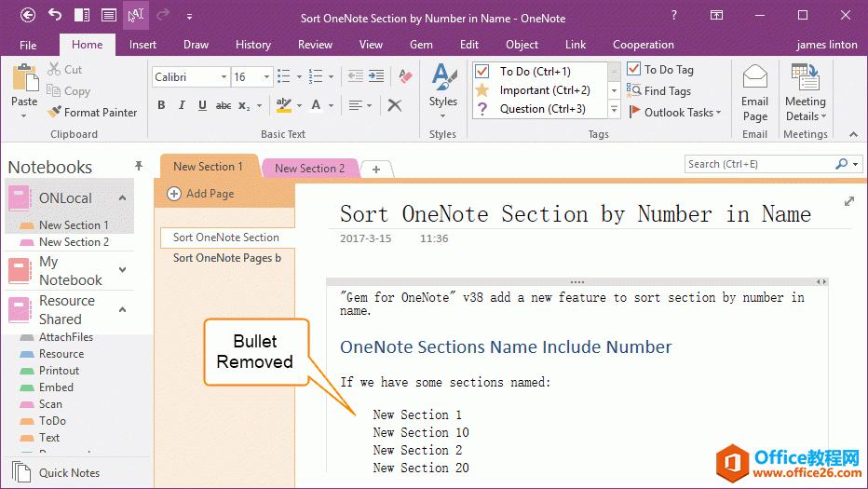Screen dimensions: 868x489
Task: Open the font size dropdown
Action: click(x=266, y=77)
